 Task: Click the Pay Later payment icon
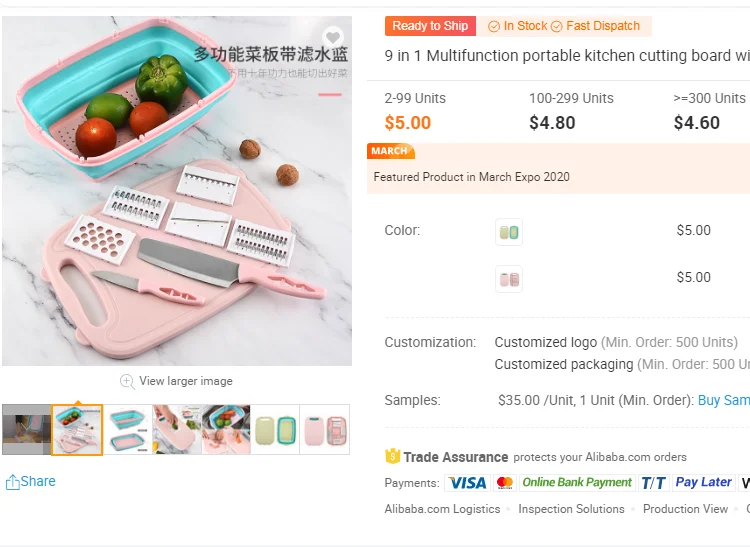point(703,482)
